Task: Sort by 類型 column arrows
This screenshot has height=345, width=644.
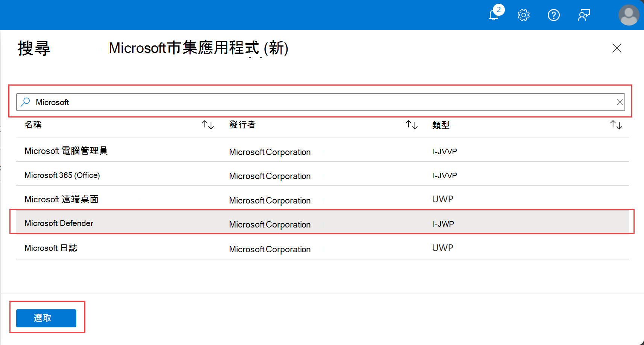Action: click(616, 125)
